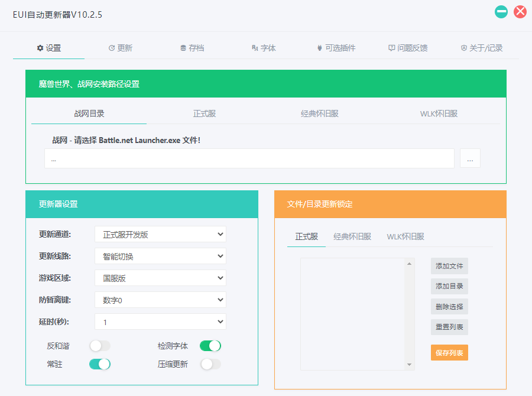This screenshot has width=532, height=396.
Task: Open the 更新通道 dropdown
Action: 160,234
